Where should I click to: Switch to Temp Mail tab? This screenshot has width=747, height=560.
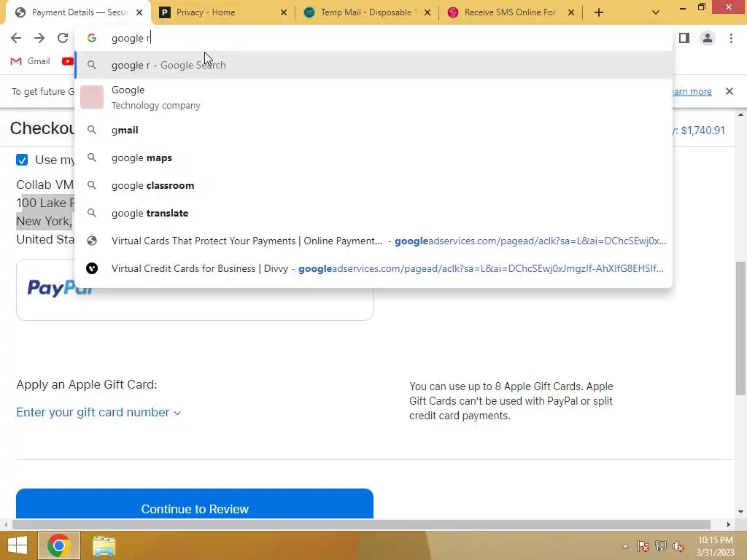pyautogui.click(x=367, y=12)
